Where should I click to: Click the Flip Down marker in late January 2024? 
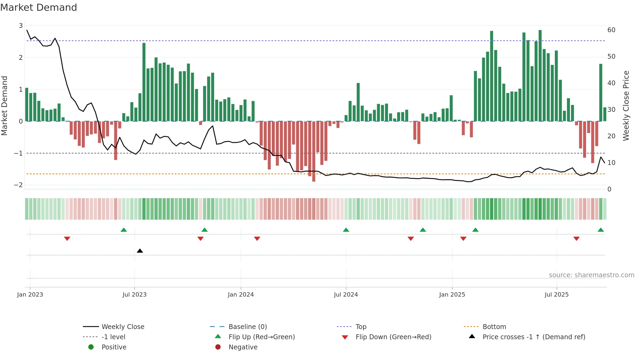coord(257,239)
